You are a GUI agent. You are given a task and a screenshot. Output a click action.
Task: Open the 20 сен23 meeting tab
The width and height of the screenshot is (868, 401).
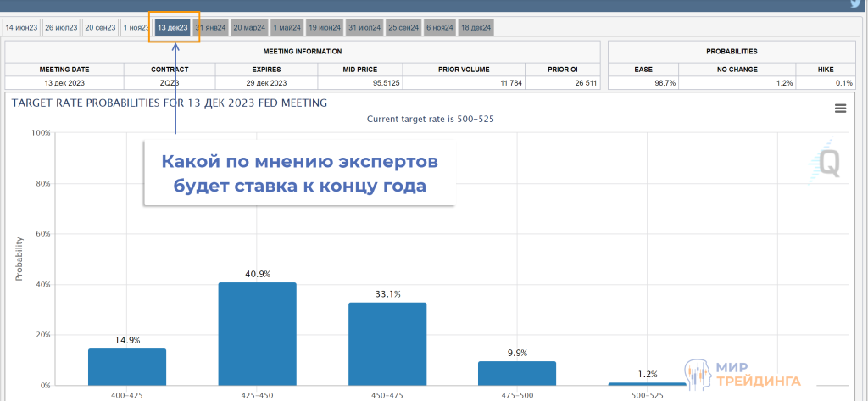pyautogui.click(x=100, y=28)
